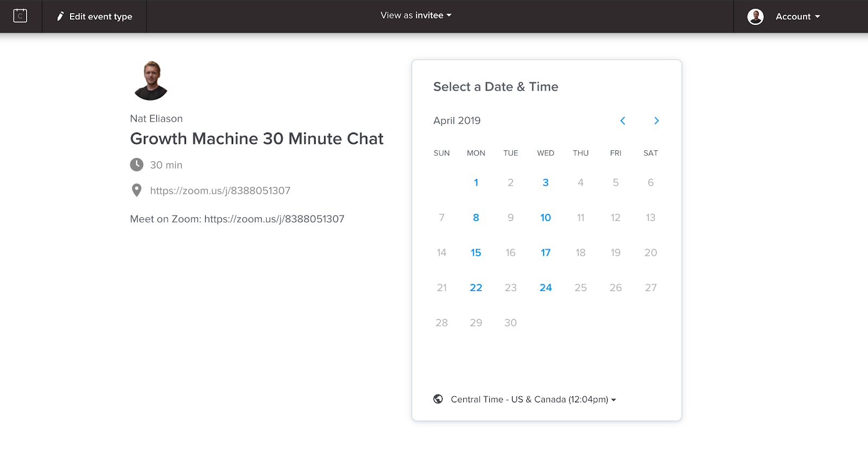The image size is (868, 461).
Task: Open the View as invitee dropdown
Action: coord(416,15)
